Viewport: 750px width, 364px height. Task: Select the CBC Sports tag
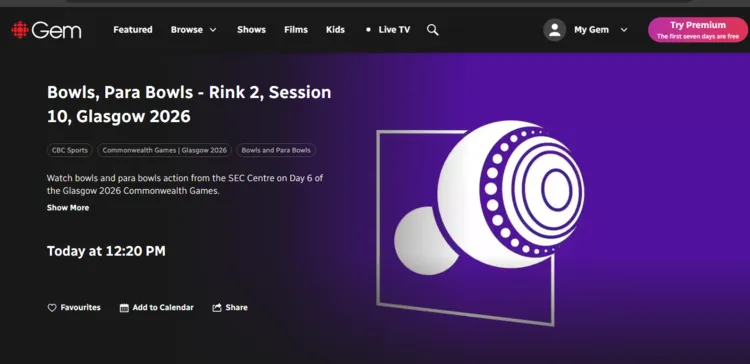tap(70, 150)
